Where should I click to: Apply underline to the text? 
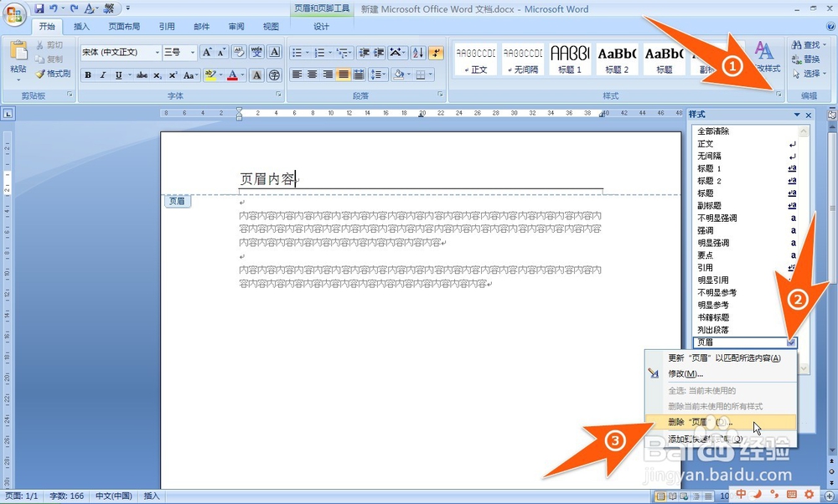(118, 75)
